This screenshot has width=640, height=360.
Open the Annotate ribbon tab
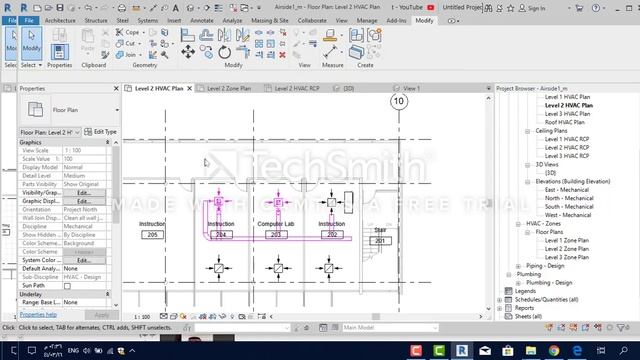(202, 20)
